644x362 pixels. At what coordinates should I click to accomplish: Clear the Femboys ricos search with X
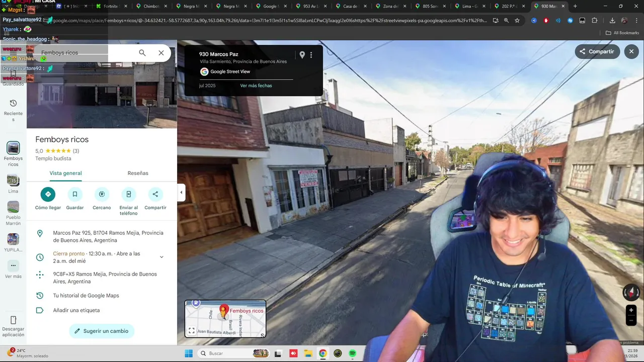(161, 53)
